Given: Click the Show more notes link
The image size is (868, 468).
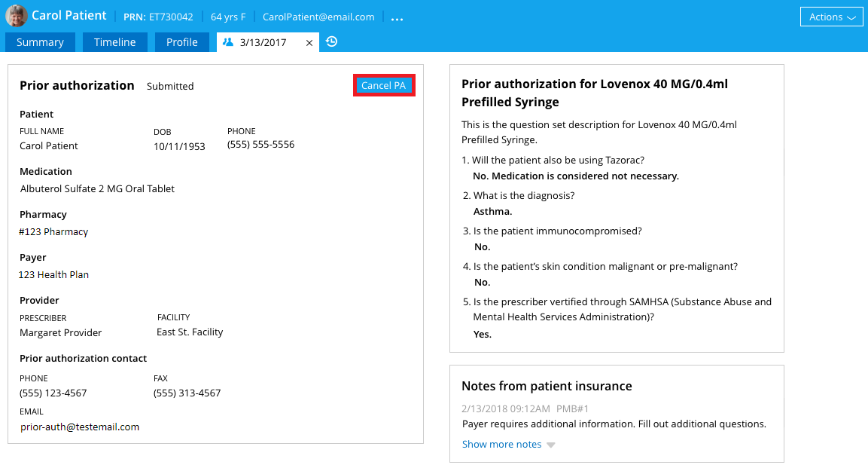Looking at the screenshot, I should pos(501,444).
